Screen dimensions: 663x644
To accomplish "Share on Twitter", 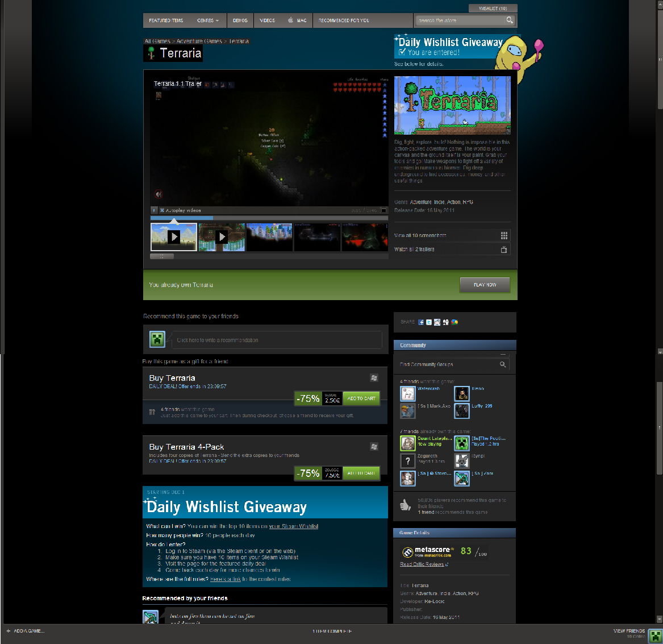I will click(x=429, y=322).
